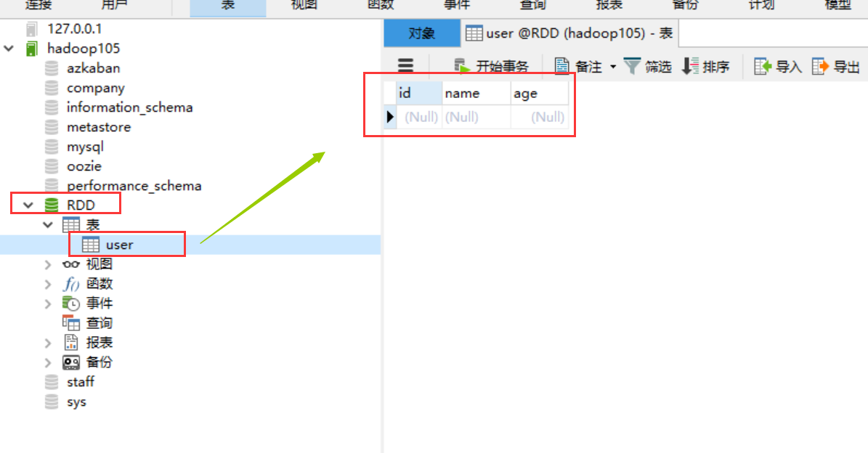Image resolution: width=868 pixels, height=453 pixels.
Task: Expand the 视图 views node
Action: pos(48,264)
